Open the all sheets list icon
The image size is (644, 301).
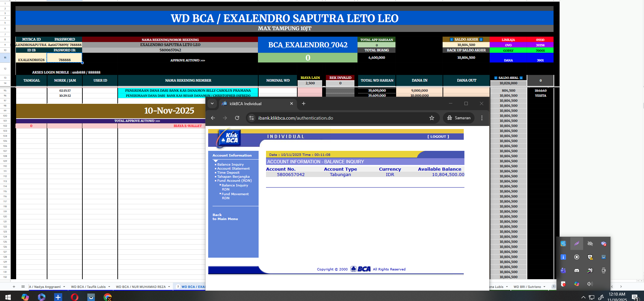click(x=23, y=287)
